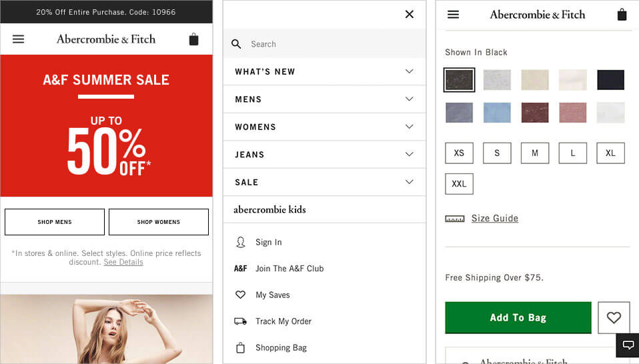Click Shown In Black label
Viewport: 639px width, 364px height.
coord(476,53)
